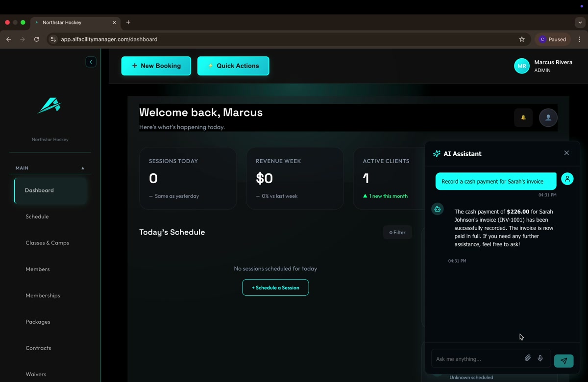Viewport: 588px width, 382px height.
Task: Open notifications via the bell icon
Action: [x=523, y=118]
